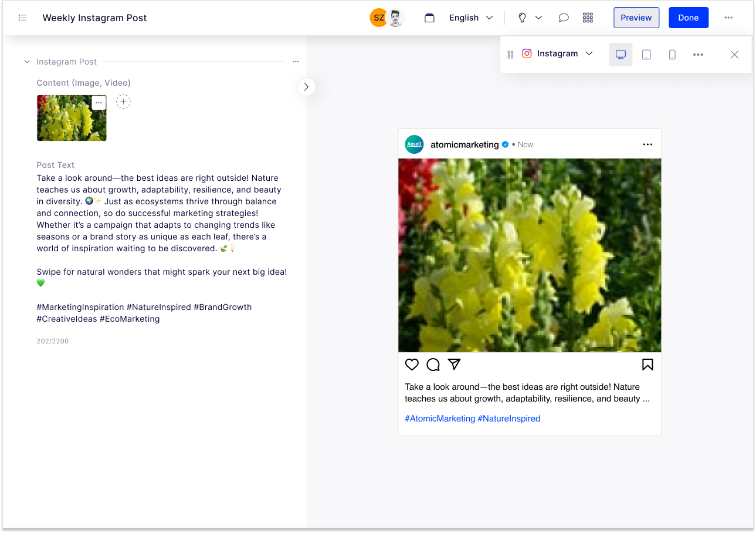
Task: Click the #AtomicMarketing hashtag link
Action: point(440,419)
